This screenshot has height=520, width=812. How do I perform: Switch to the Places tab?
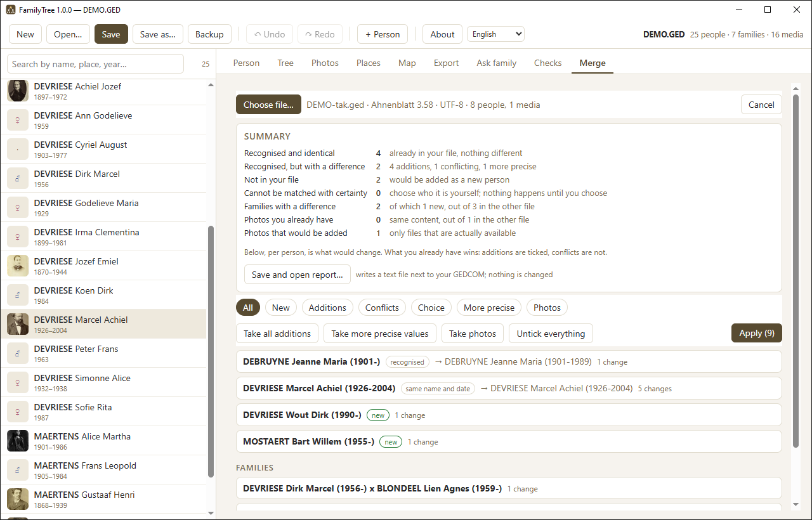click(369, 63)
